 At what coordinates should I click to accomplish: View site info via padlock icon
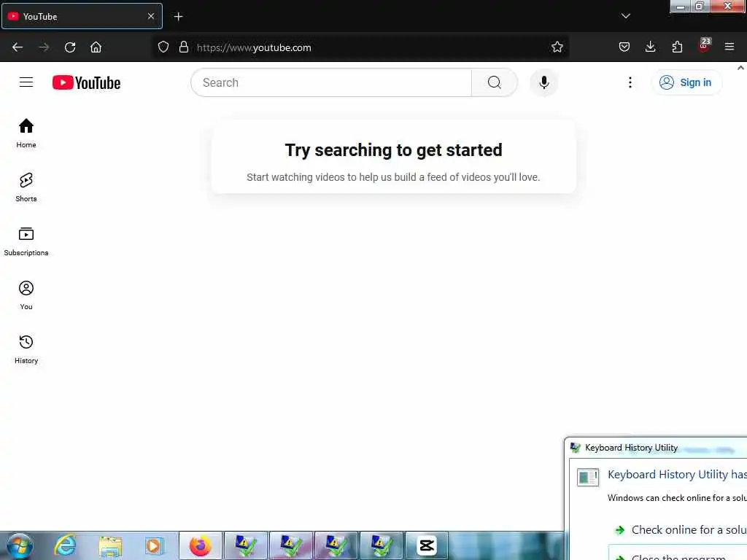click(183, 47)
